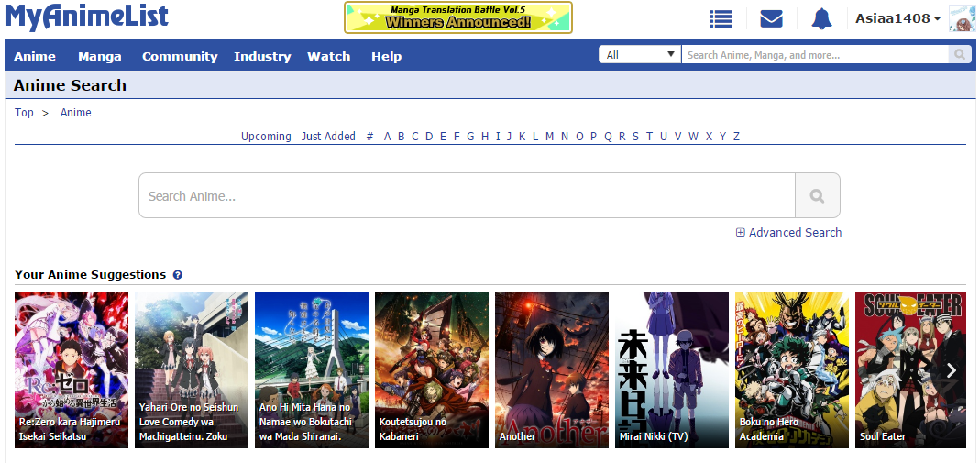Click the MyAnimeList logo
Screen dimensions: 980x463
tap(87, 17)
